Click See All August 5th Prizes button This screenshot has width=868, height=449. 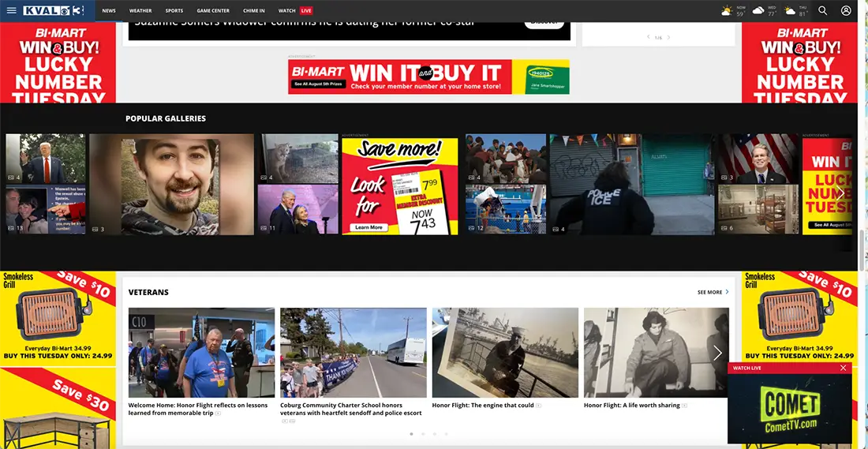[318, 84]
